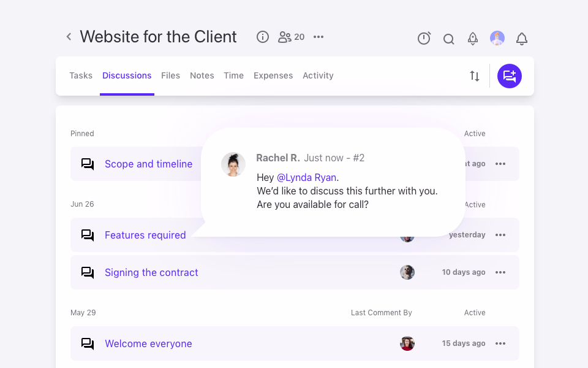Open more options for Welcome everyone

point(500,343)
